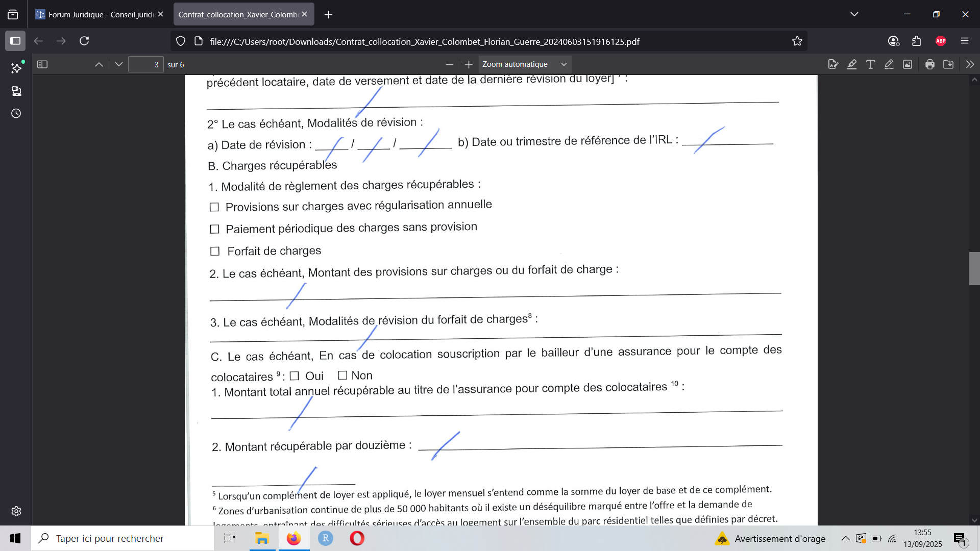980x551 pixels.
Task: Check "Provisions sur charges avec régularisation annuelle"
Action: pos(214,207)
